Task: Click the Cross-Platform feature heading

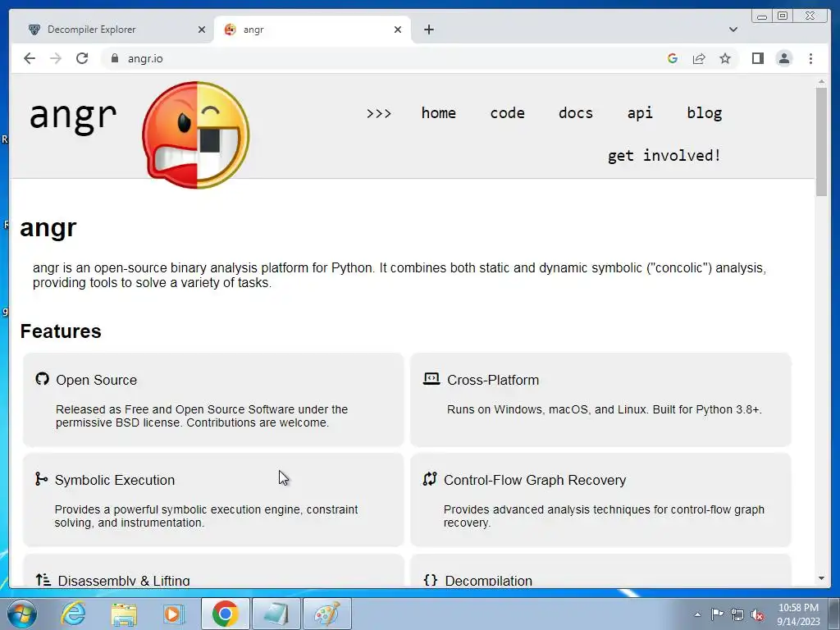Action: [493, 380]
